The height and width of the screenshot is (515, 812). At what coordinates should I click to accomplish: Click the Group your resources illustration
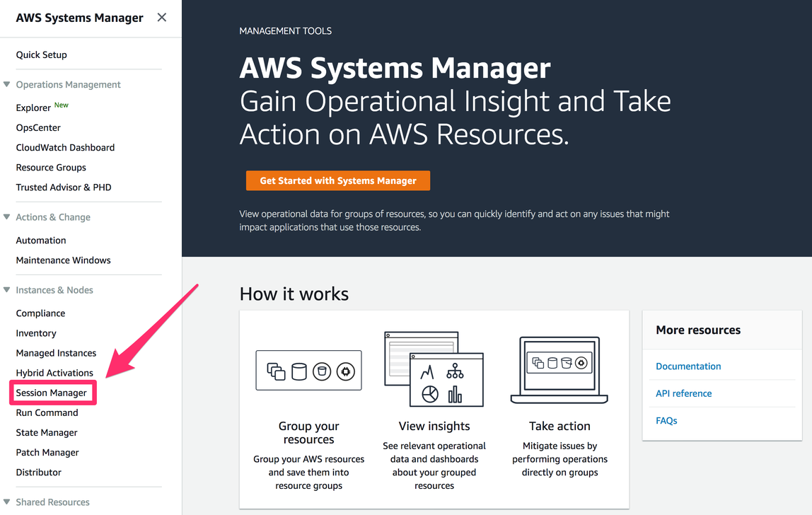[308, 370]
